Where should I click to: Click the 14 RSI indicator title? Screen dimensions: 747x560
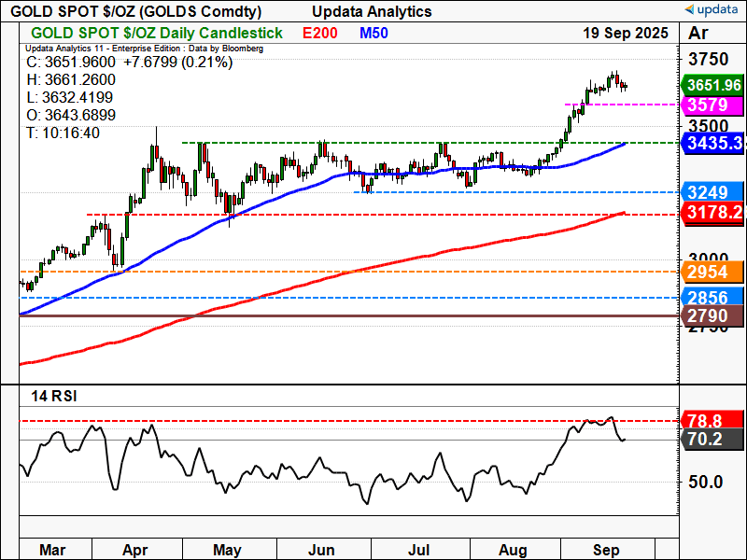click(54, 396)
